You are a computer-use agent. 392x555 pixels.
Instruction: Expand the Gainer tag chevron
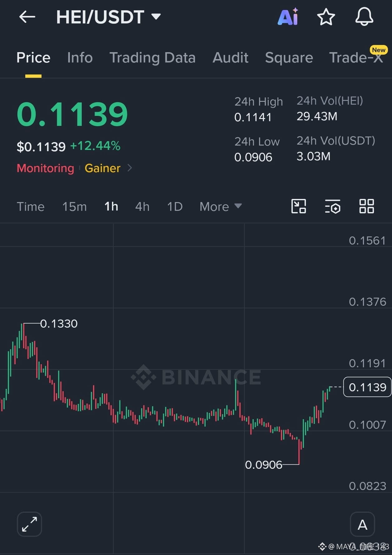(x=130, y=168)
